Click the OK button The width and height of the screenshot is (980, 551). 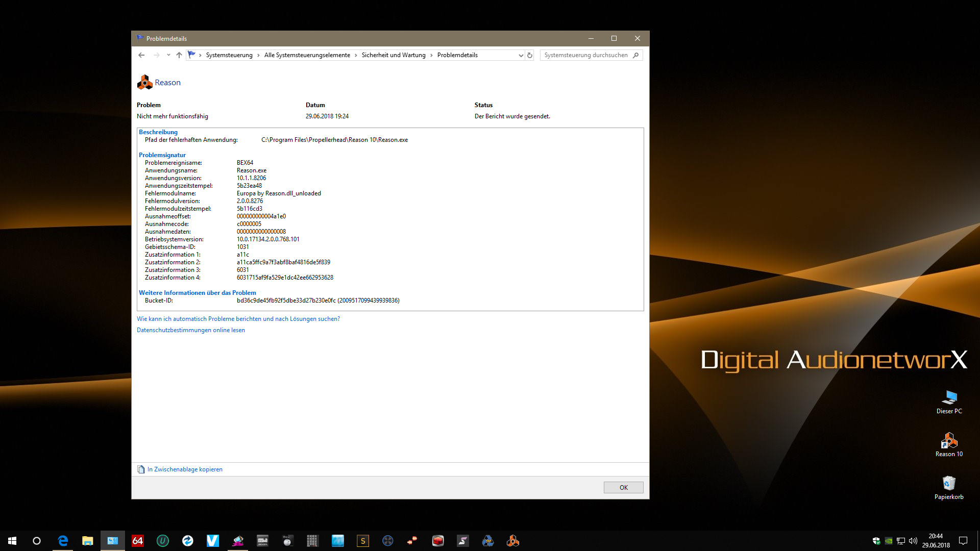coord(623,487)
